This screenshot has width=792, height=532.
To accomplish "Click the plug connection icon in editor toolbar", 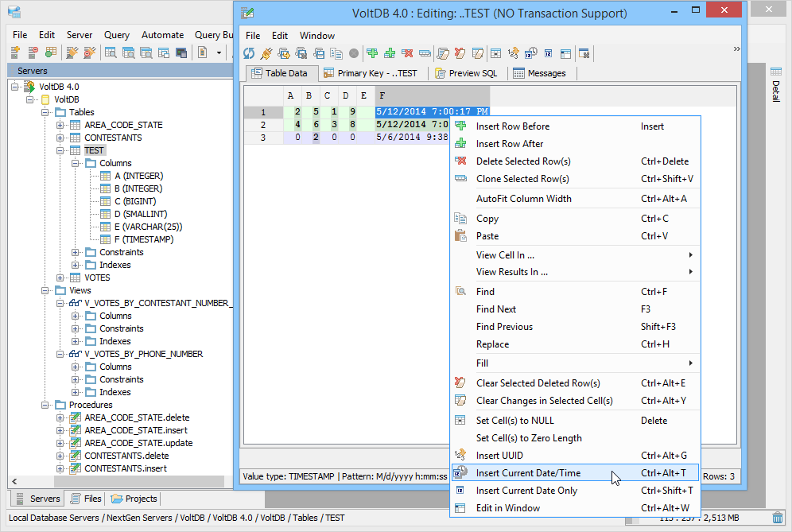I will click(266, 53).
